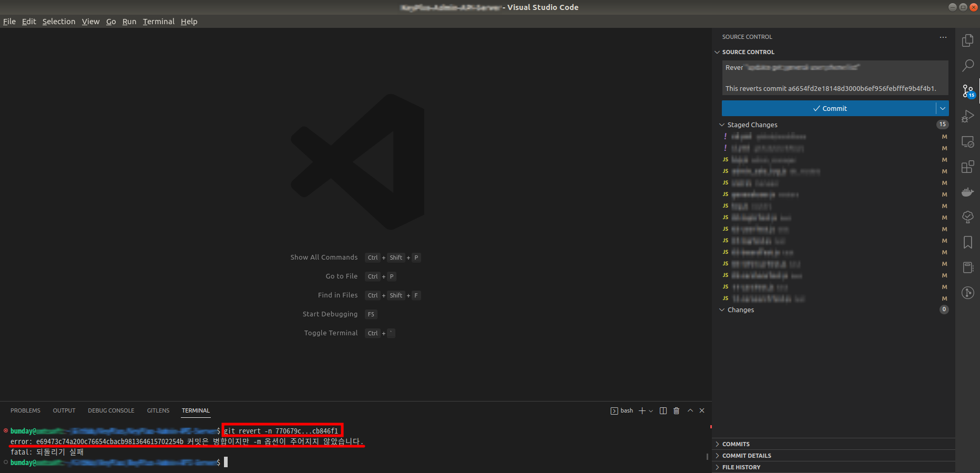Image resolution: width=980 pixels, height=473 pixels.
Task: Switch to the OUTPUT tab
Action: click(x=64, y=410)
